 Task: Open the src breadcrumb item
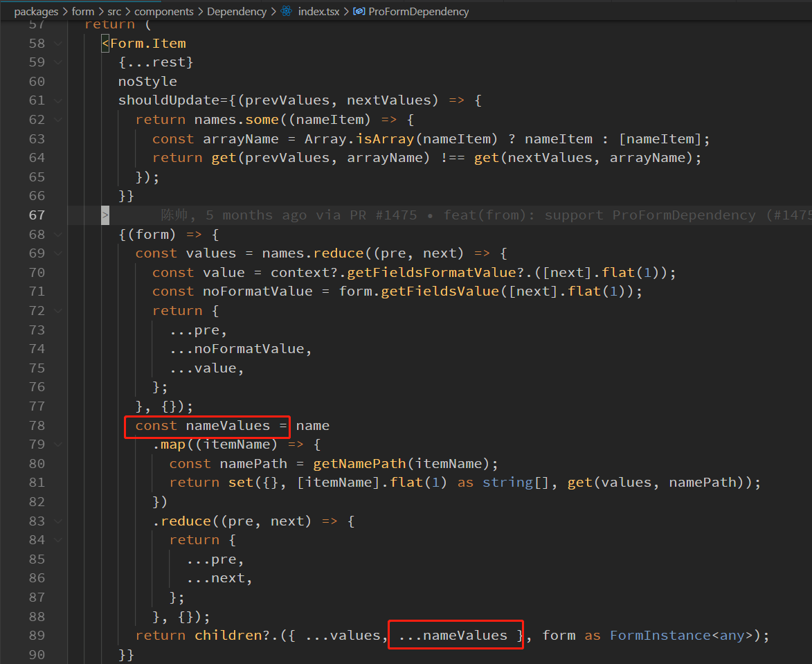pos(114,11)
